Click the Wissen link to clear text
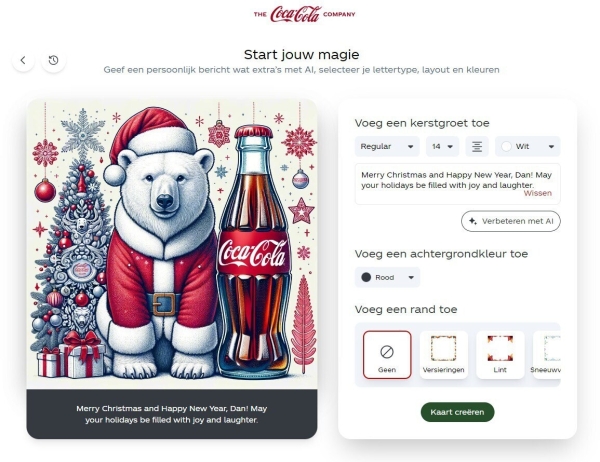 tap(538, 193)
